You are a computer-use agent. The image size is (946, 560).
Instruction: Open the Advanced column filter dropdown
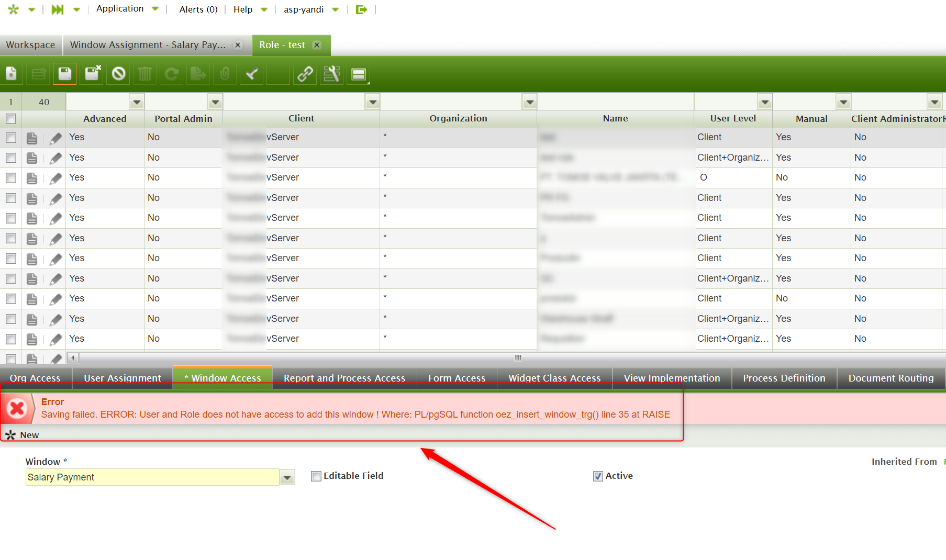point(137,102)
